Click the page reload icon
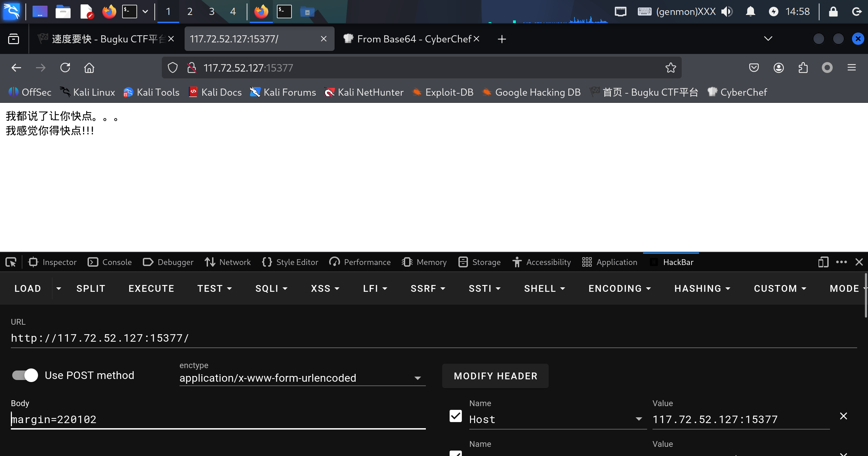 (65, 68)
